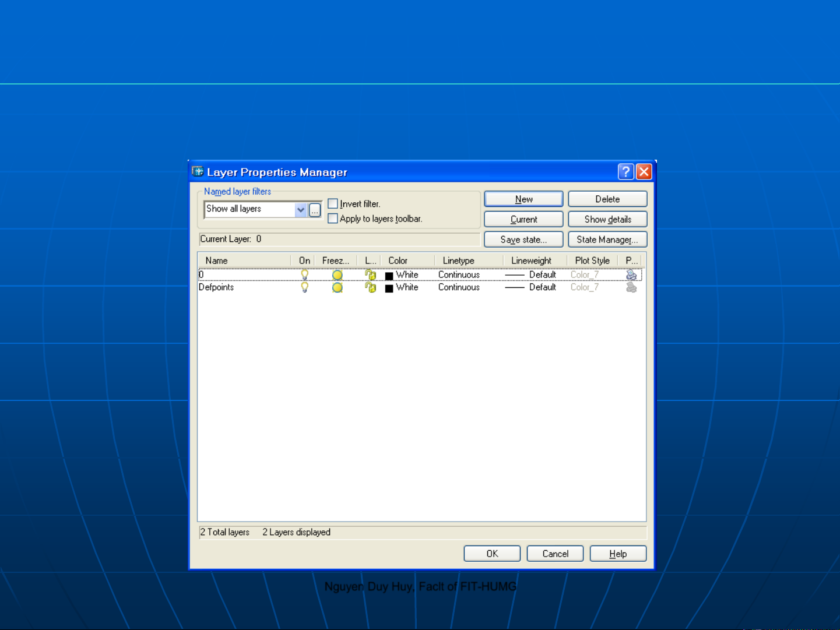Toggle the light bulb for layer 0

click(304, 274)
